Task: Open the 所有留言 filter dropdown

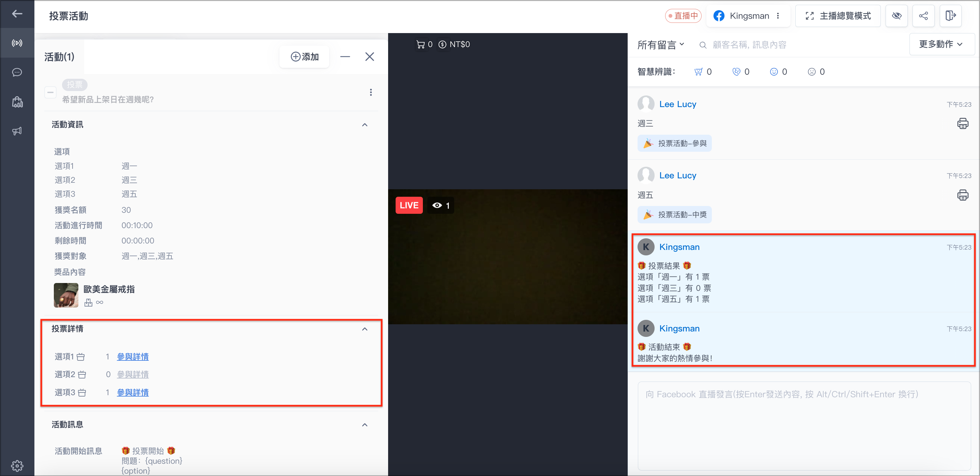Action: [661, 45]
